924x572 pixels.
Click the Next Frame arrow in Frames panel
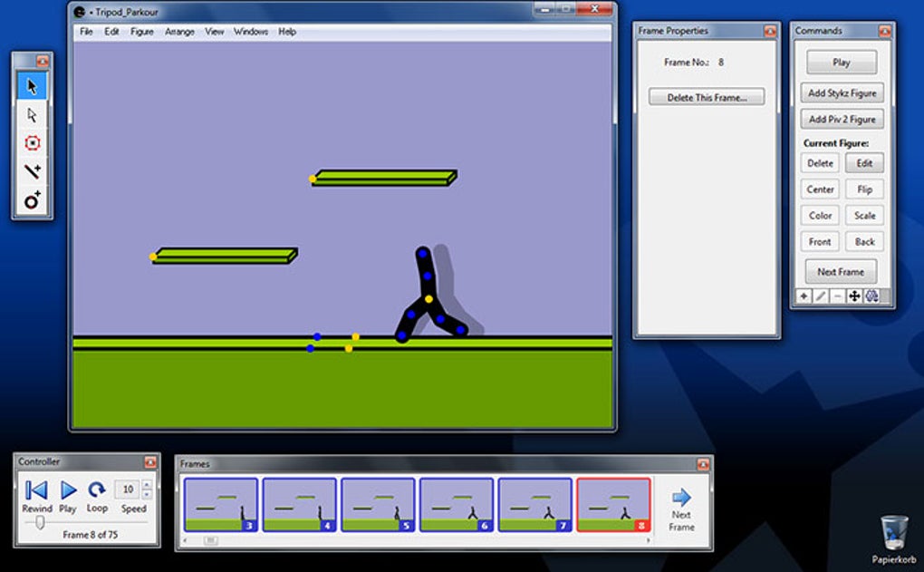pyautogui.click(x=681, y=497)
